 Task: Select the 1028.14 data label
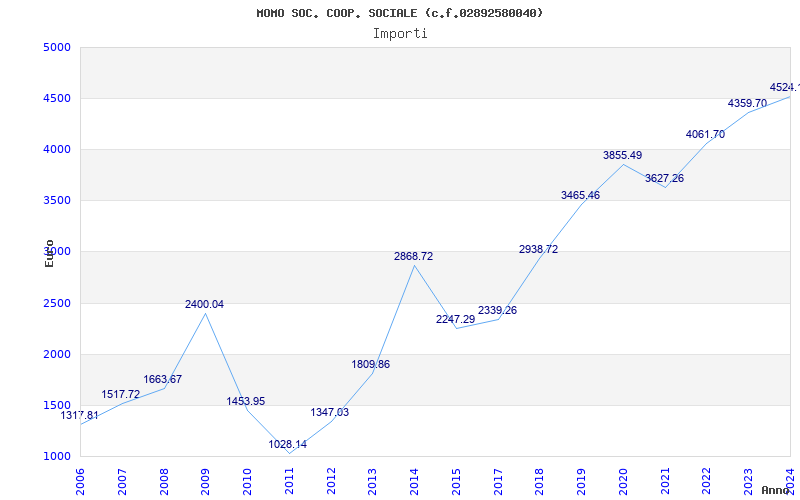pos(288,444)
